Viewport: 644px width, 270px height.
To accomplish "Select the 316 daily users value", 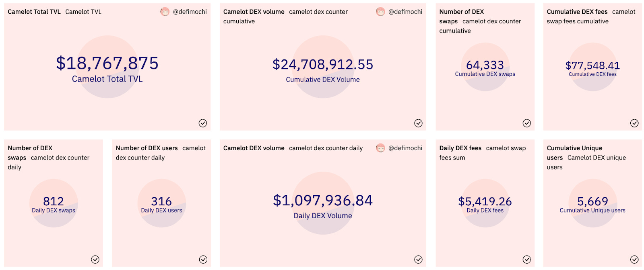I will click(161, 201).
